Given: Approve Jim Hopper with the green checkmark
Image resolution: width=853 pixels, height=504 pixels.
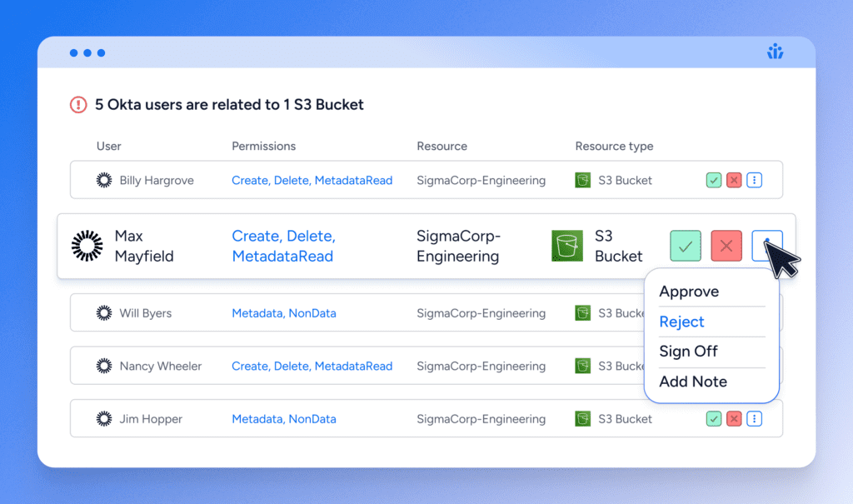Looking at the screenshot, I should click(x=713, y=419).
